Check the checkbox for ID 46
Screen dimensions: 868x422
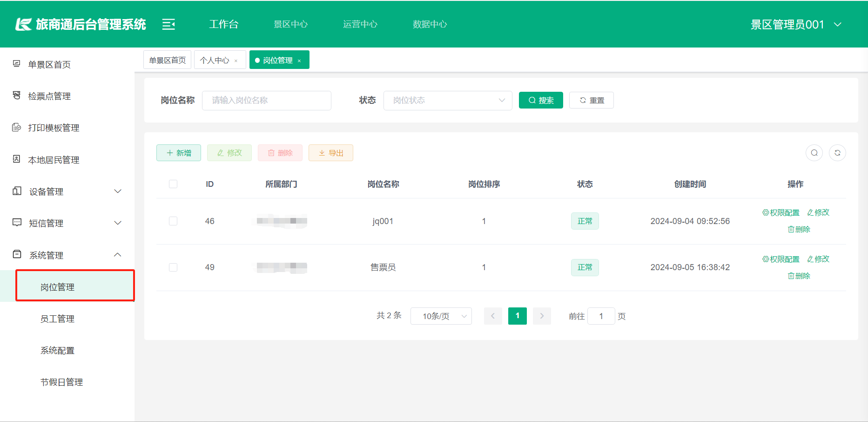173,221
